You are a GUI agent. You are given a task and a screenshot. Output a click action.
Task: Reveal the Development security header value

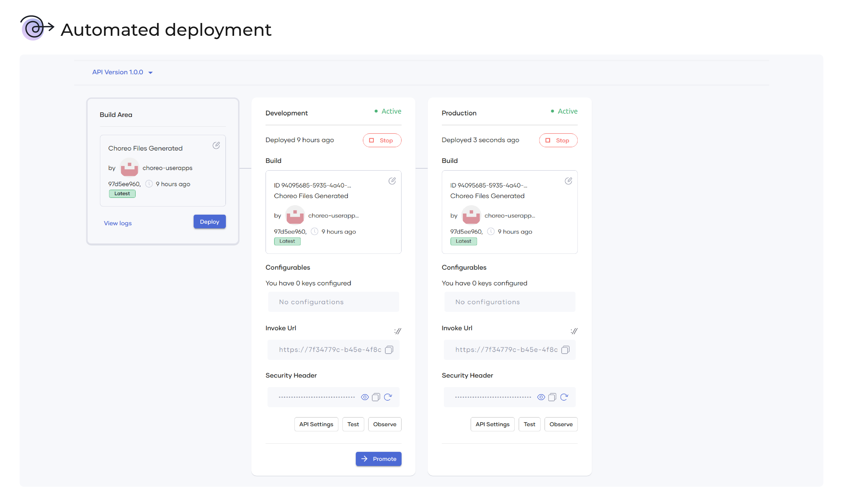[365, 397]
